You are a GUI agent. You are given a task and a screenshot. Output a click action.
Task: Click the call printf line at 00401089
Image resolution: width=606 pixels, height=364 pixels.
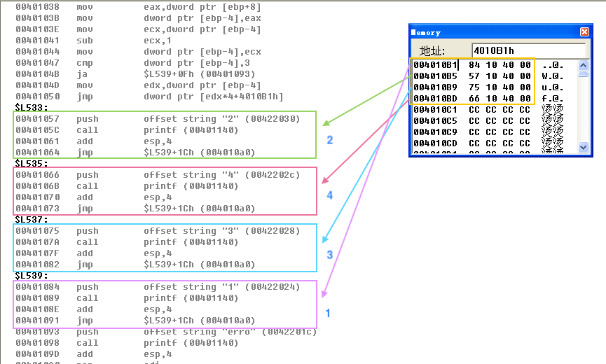pos(127,298)
